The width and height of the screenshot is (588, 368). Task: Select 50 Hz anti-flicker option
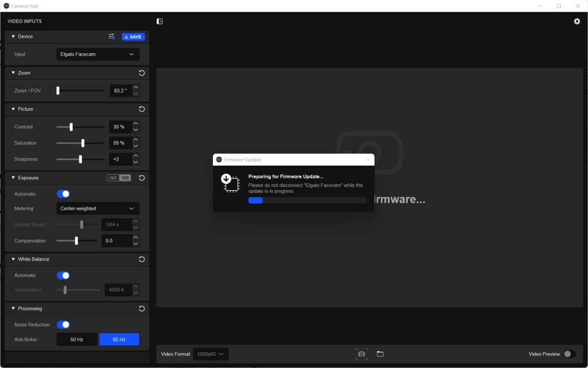[x=77, y=339]
